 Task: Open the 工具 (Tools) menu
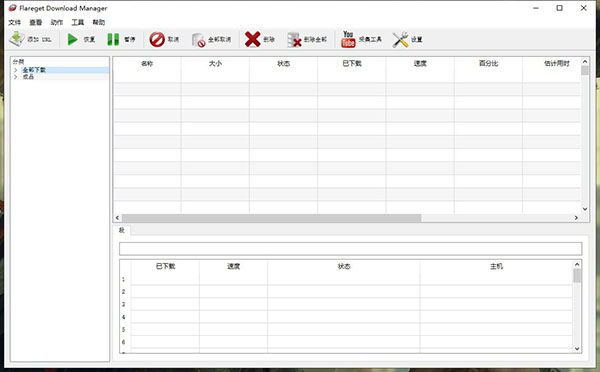point(78,22)
